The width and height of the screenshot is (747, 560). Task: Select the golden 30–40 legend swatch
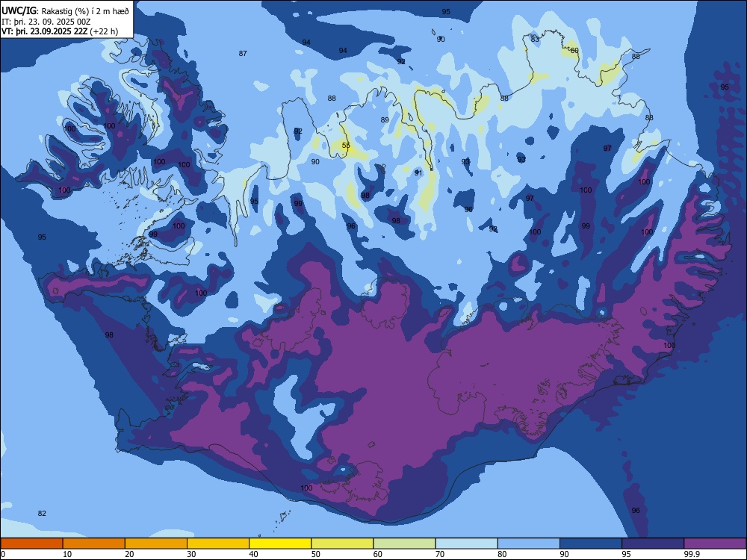218,544
